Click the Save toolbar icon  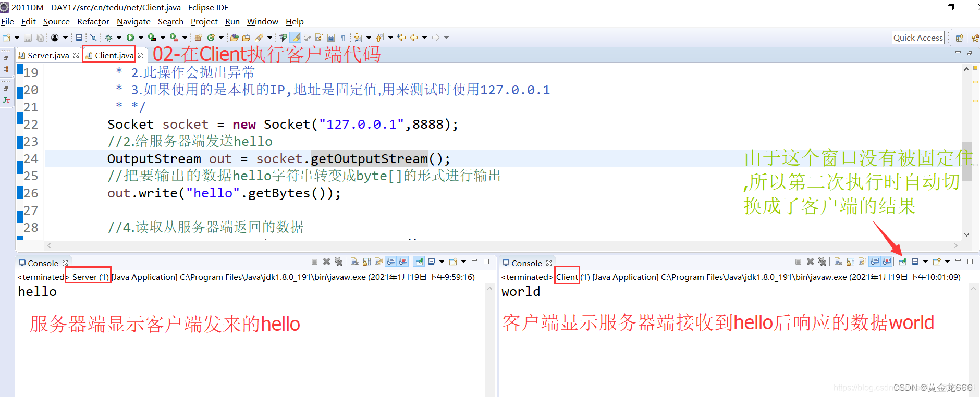(28, 38)
